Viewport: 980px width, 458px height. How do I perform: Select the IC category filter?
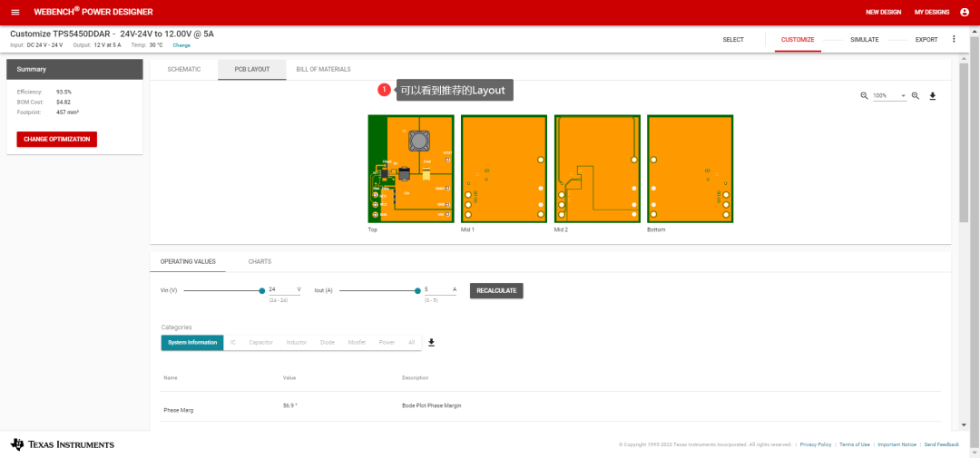click(x=233, y=343)
